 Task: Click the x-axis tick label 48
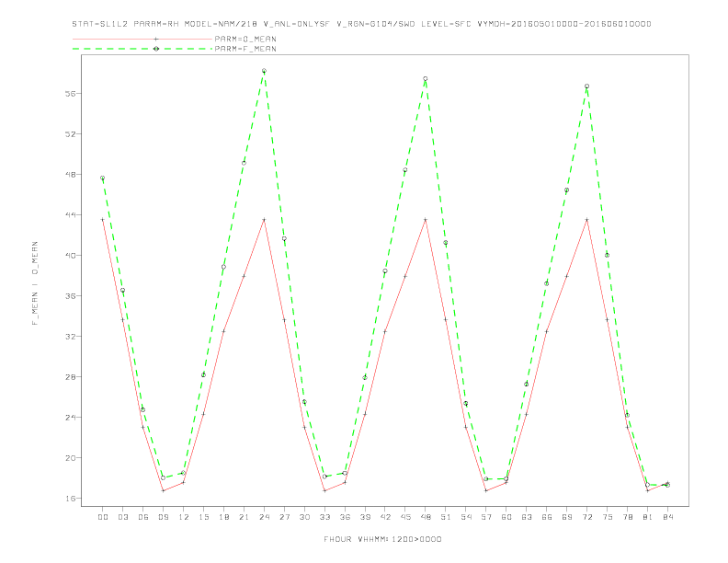pyautogui.click(x=426, y=517)
